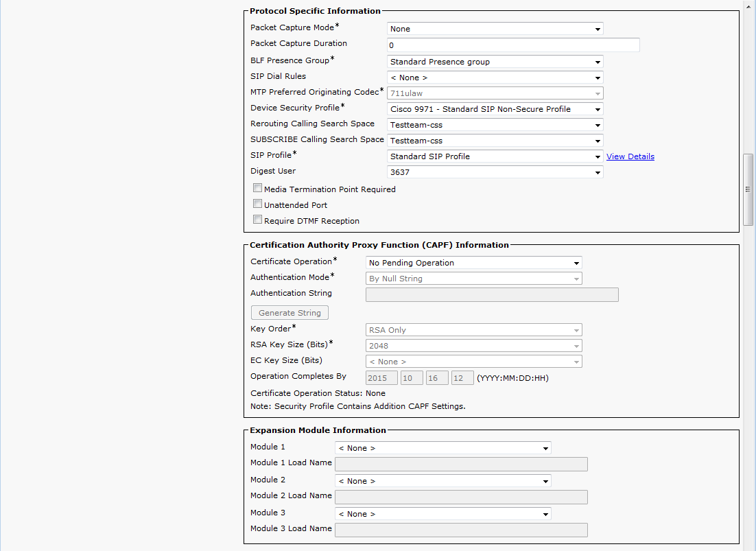Click the vertical scrollbar thumb
Screen dimensions: 756x551
point(749,189)
